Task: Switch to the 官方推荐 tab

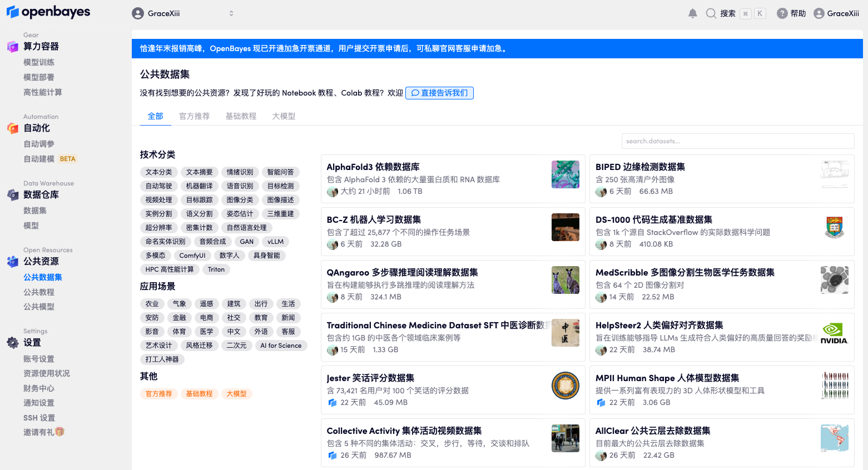Action: (194, 116)
